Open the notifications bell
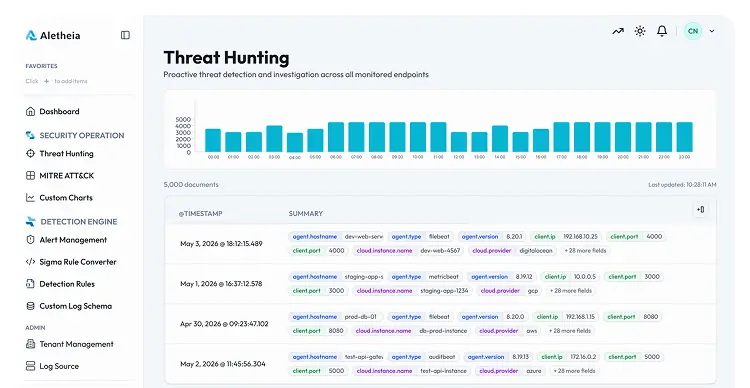This screenshot has width=750, height=388. click(x=662, y=31)
